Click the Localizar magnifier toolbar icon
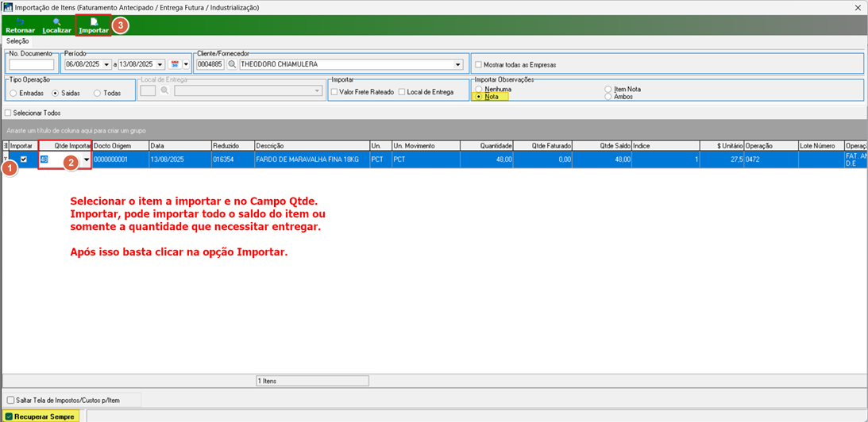This screenshot has height=422, width=868. [56, 22]
